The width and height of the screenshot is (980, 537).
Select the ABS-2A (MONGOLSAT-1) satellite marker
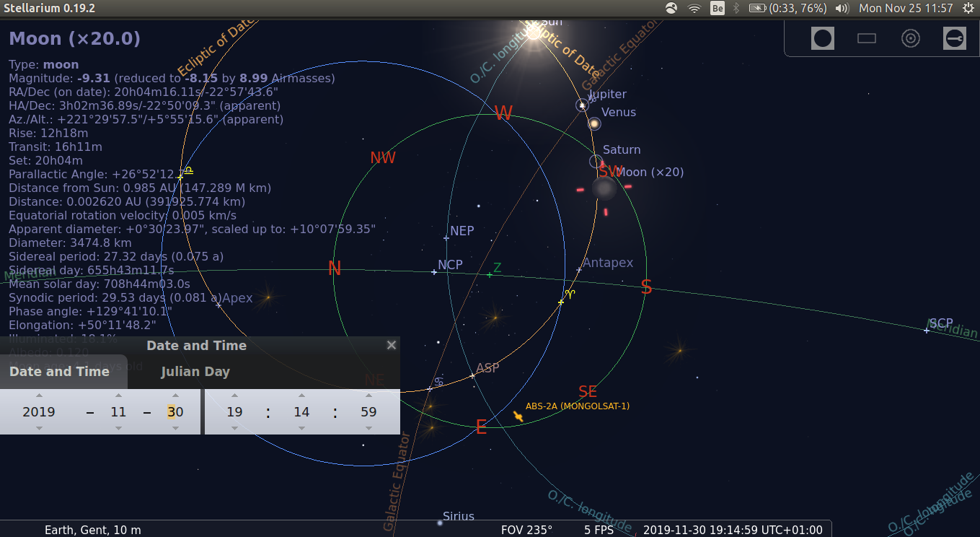pyautogui.click(x=518, y=416)
